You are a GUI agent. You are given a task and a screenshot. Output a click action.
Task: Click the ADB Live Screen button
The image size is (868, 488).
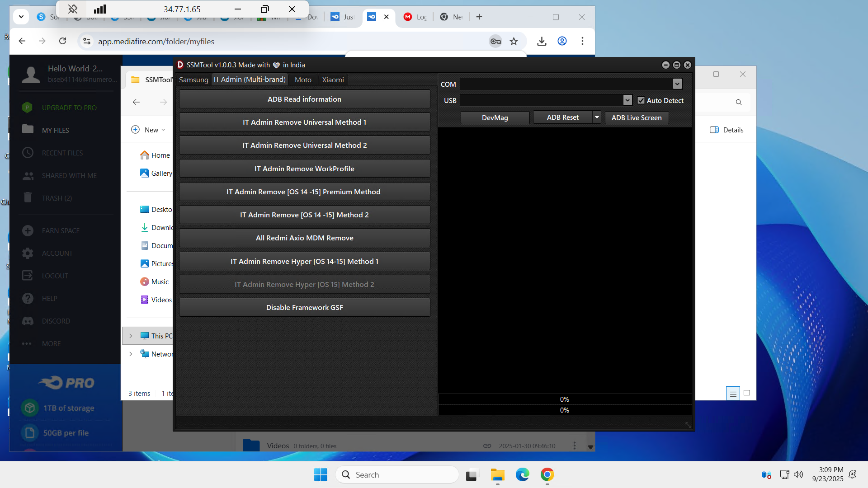point(636,118)
